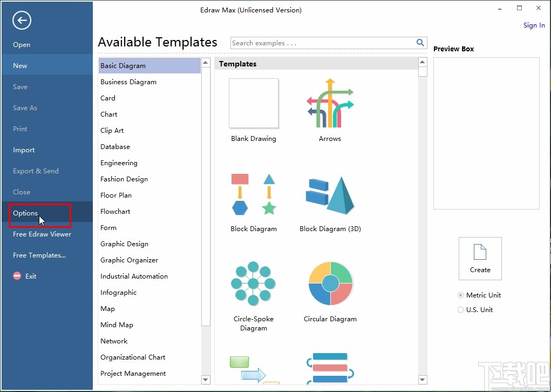Click the Sign In link
Screen dimensions: 551x392
pyautogui.click(x=534, y=25)
